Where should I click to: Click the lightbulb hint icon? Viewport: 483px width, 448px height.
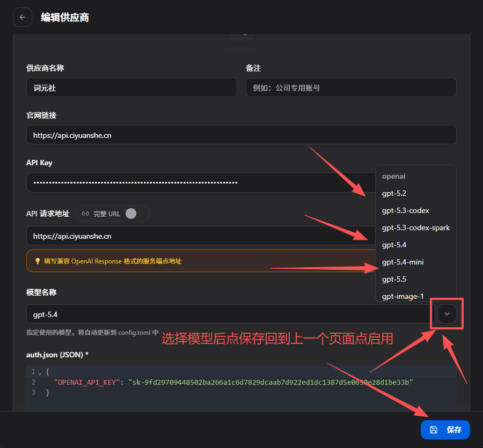(x=38, y=261)
